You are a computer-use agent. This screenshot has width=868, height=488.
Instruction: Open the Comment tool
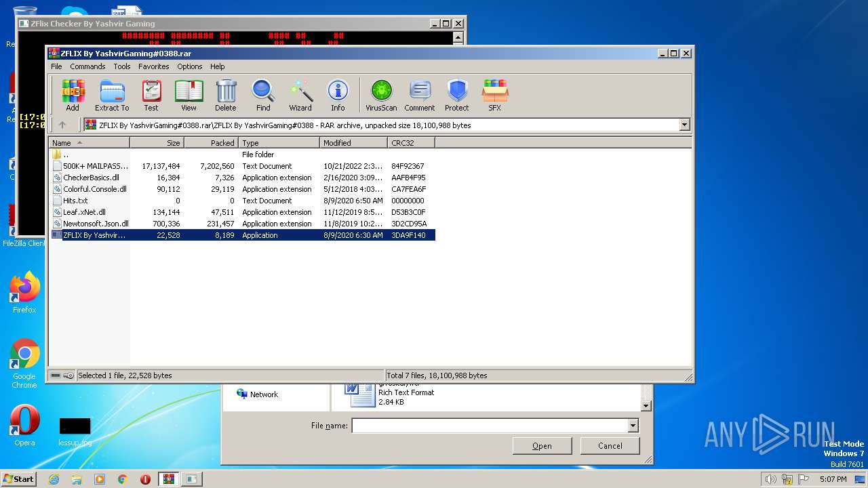click(420, 95)
